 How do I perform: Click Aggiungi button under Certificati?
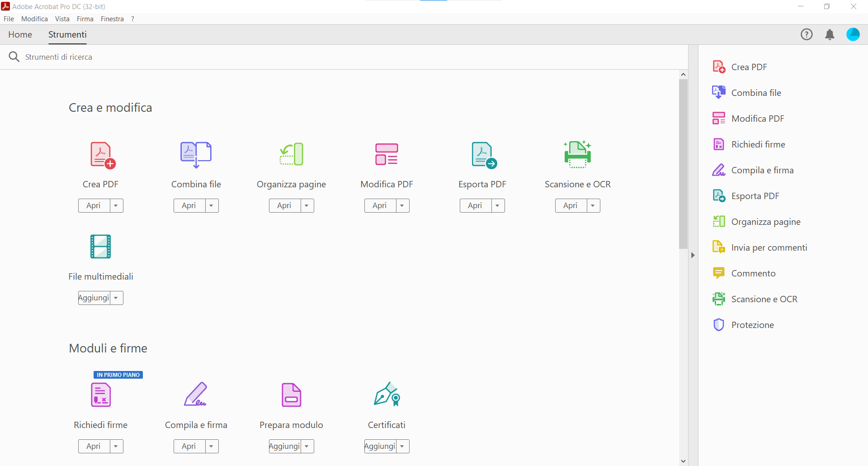coord(380,447)
